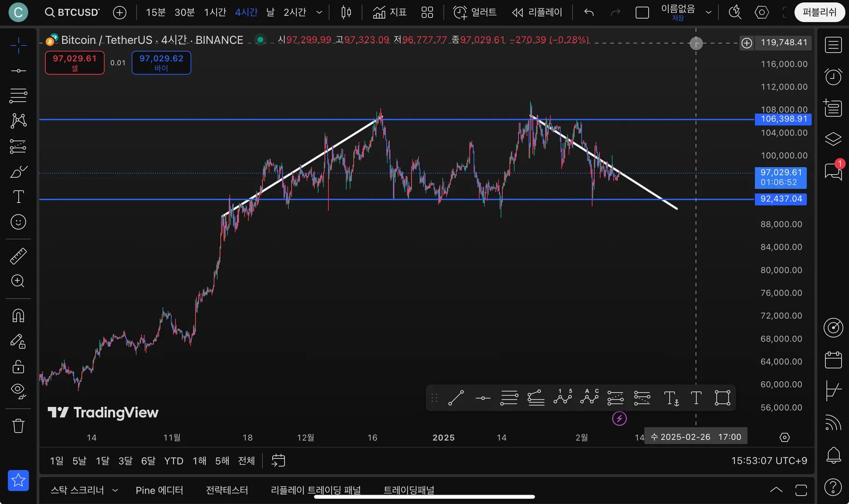Toggle the favorites star toolbar

coord(18,481)
